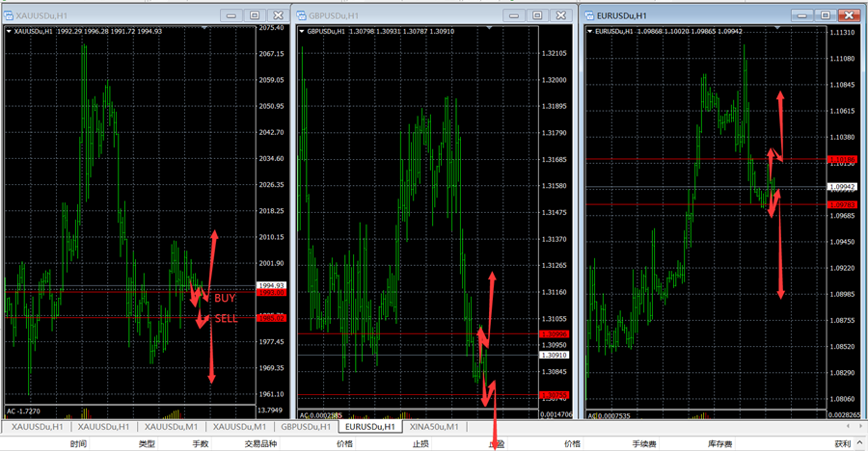The height and width of the screenshot is (451, 868).
Task: Click the red BUY label on XAUUSDu chart
Action: click(224, 299)
